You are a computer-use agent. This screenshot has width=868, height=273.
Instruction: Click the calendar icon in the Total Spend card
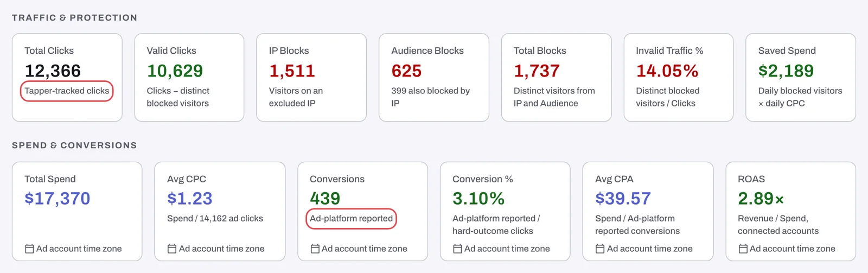tap(29, 249)
